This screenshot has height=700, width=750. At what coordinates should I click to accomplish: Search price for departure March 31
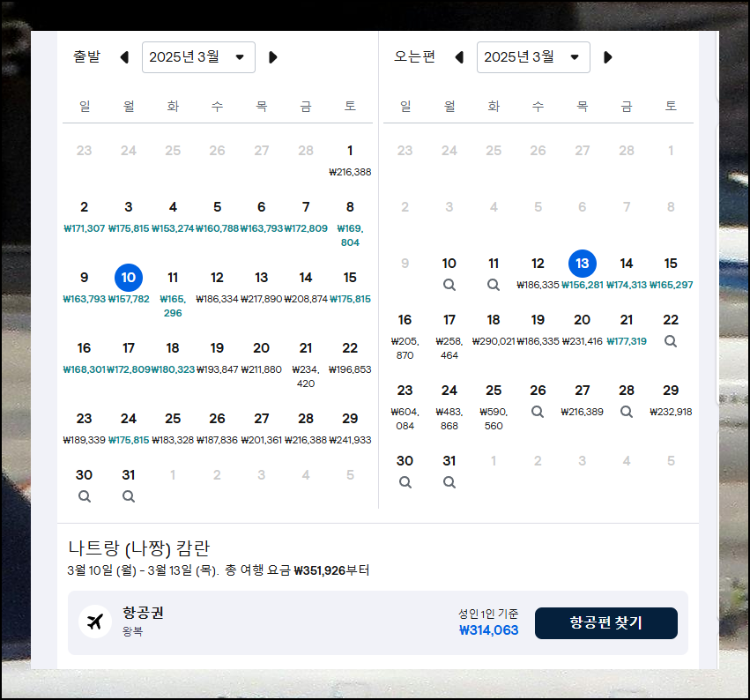(x=128, y=496)
